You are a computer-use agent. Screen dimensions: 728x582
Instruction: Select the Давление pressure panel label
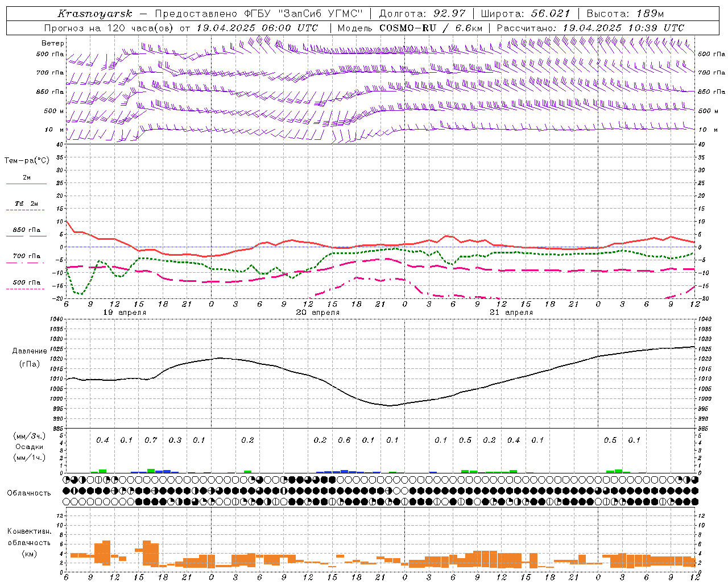point(30,351)
